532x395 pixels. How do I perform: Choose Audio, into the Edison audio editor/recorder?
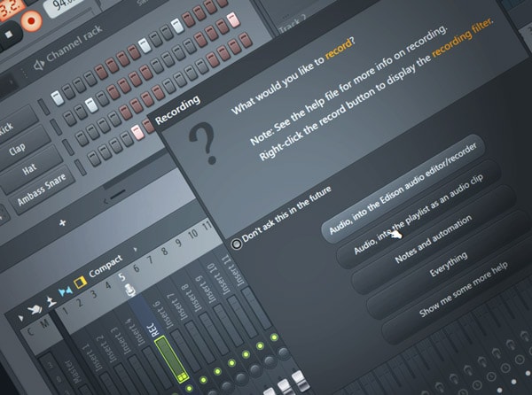pyautogui.click(x=403, y=189)
